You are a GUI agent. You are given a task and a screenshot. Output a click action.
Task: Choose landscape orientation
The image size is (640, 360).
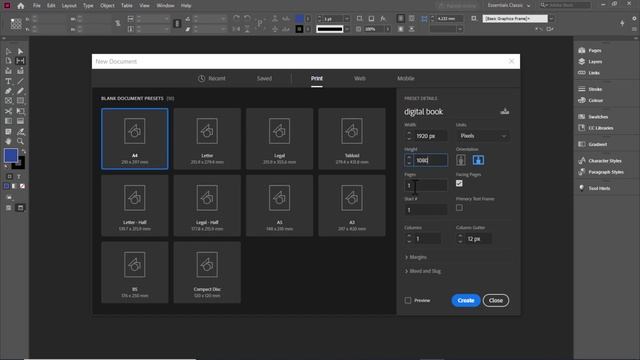tap(478, 160)
